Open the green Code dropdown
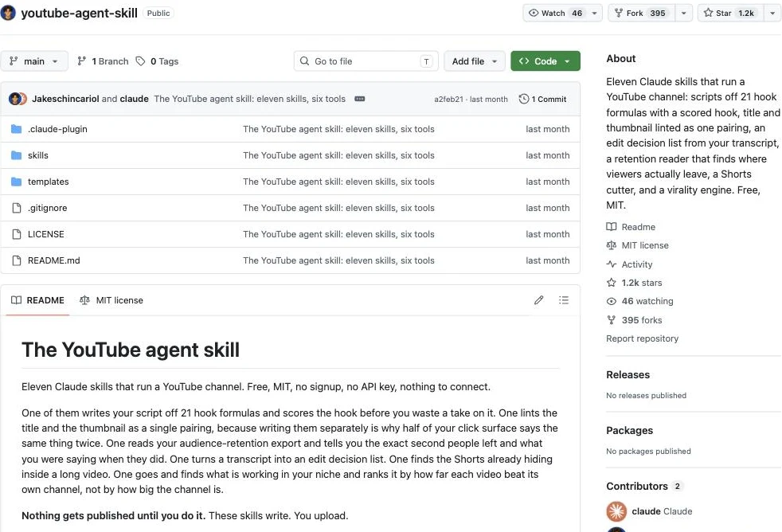The height and width of the screenshot is (532, 782). [x=545, y=61]
